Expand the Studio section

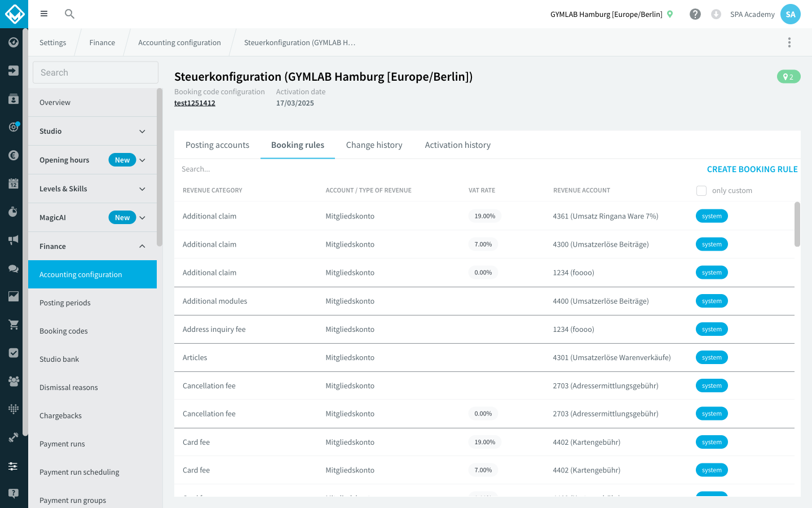click(x=92, y=131)
